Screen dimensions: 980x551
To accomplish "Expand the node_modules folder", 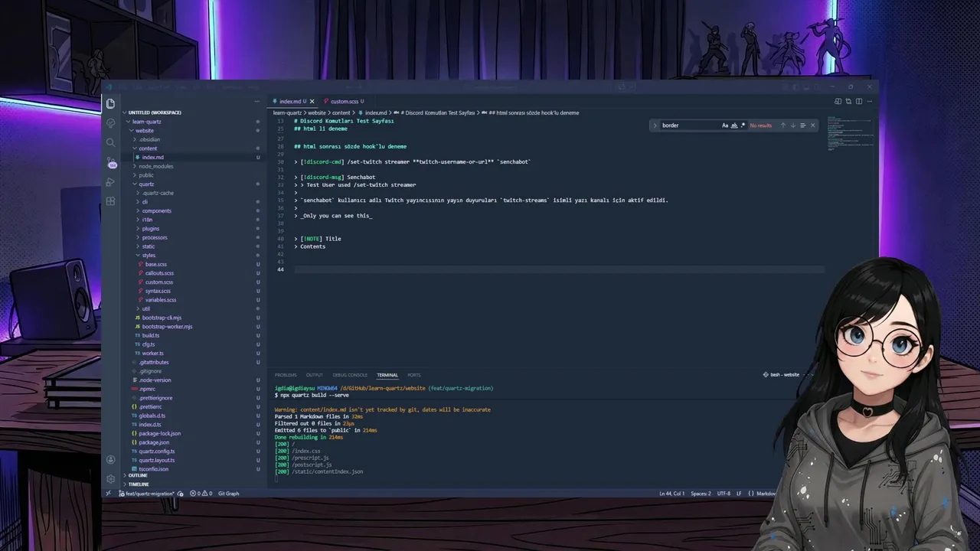I will click(155, 166).
